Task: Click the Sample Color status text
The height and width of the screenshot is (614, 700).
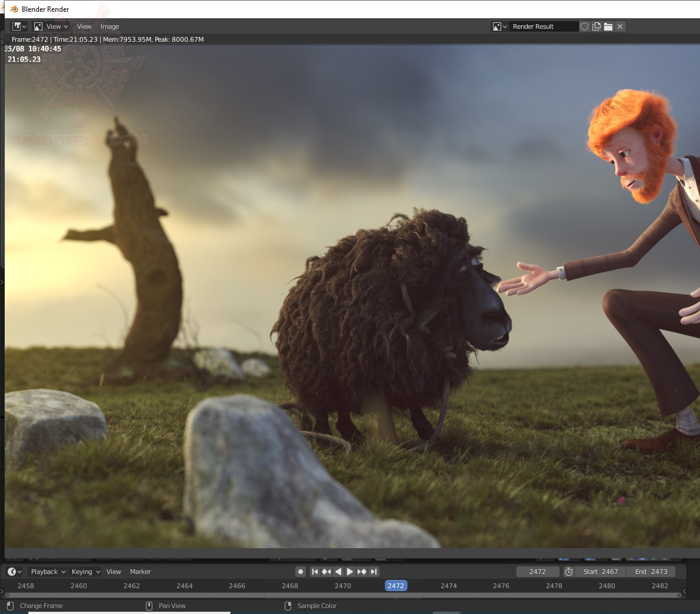Action: pyautogui.click(x=317, y=606)
